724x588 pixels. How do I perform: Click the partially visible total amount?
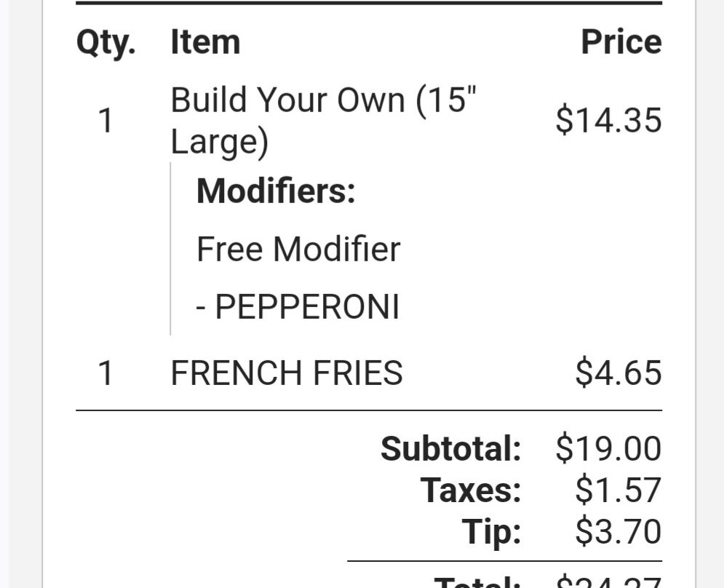(608, 581)
